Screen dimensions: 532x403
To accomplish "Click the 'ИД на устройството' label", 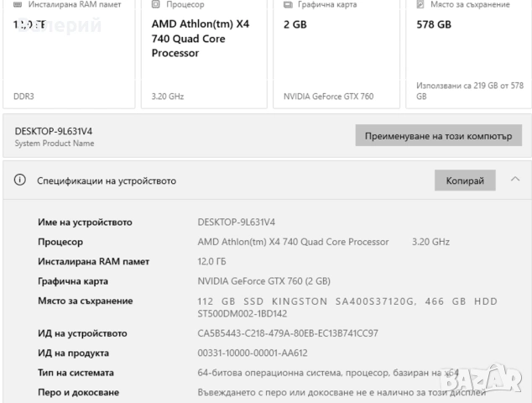I will [x=82, y=333].
